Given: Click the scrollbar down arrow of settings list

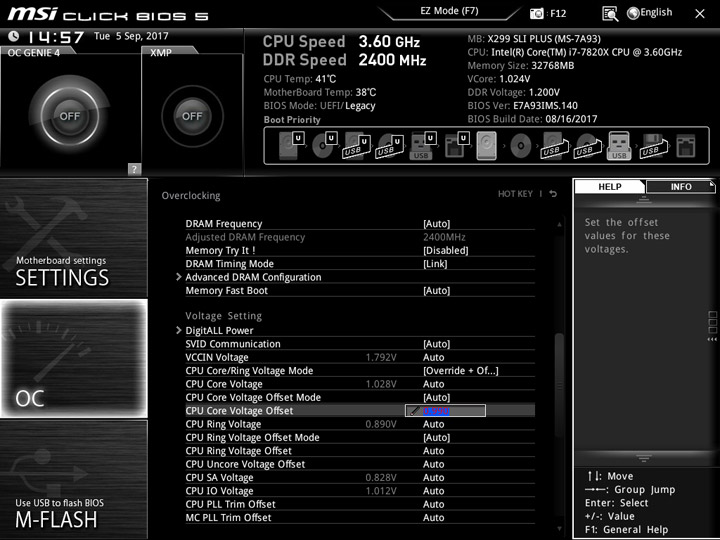Looking at the screenshot, I should [x=559, y=529].
